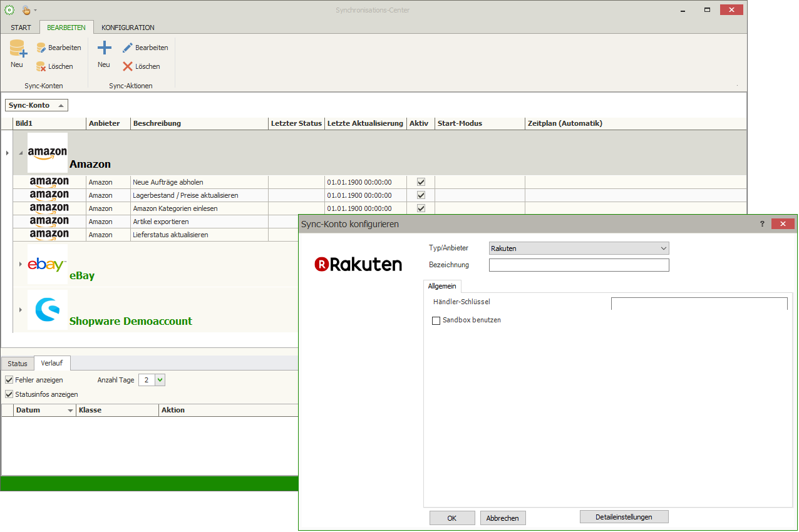
Task: Click the Abbrechen button
Action: click(503, 518)
